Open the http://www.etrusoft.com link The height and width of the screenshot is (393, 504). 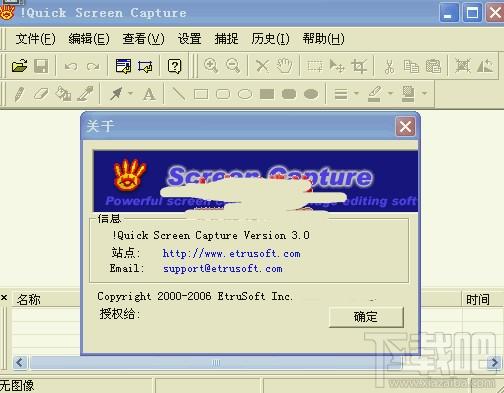pos(231,253)
